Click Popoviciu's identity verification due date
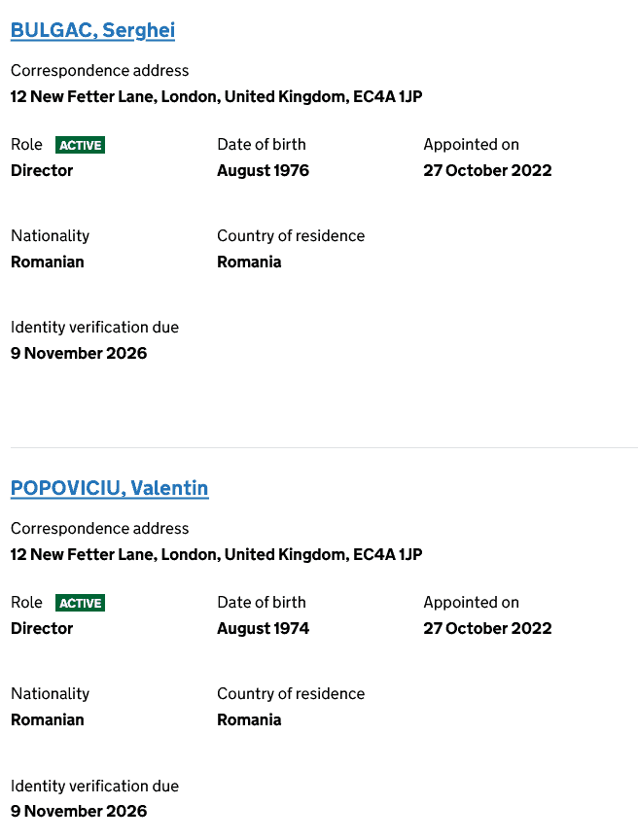This screenshot has width=638, height=840. click(x=79, y=811)
